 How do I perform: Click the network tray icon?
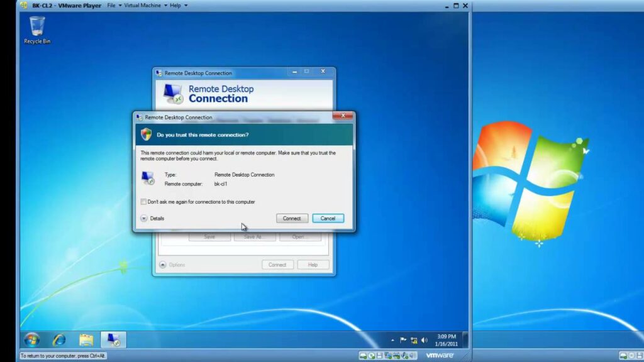click(414, 340)
